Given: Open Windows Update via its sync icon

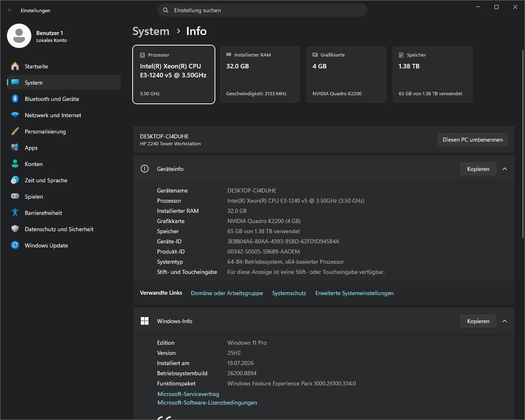Looking at the screenshot, I should (15, 245).
